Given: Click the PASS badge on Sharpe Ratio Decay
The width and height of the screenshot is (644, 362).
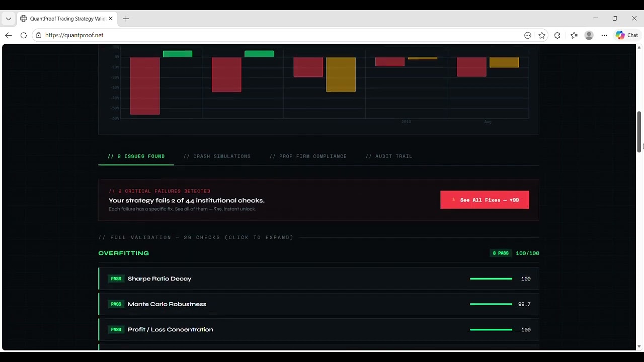Looking at the screenshot, I should coord(116,279).
